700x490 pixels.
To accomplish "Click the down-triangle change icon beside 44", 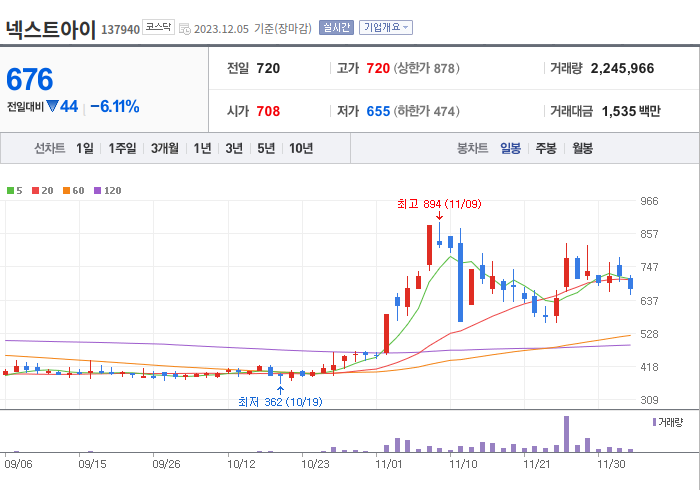I will point(53,106).
